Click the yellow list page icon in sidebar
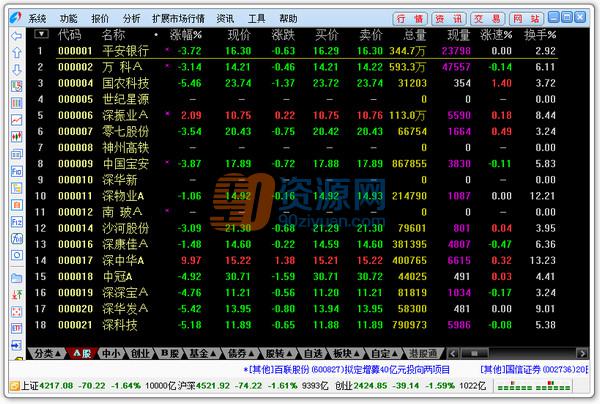The height and width of the screenshot is (404, 600). [16, 188]
